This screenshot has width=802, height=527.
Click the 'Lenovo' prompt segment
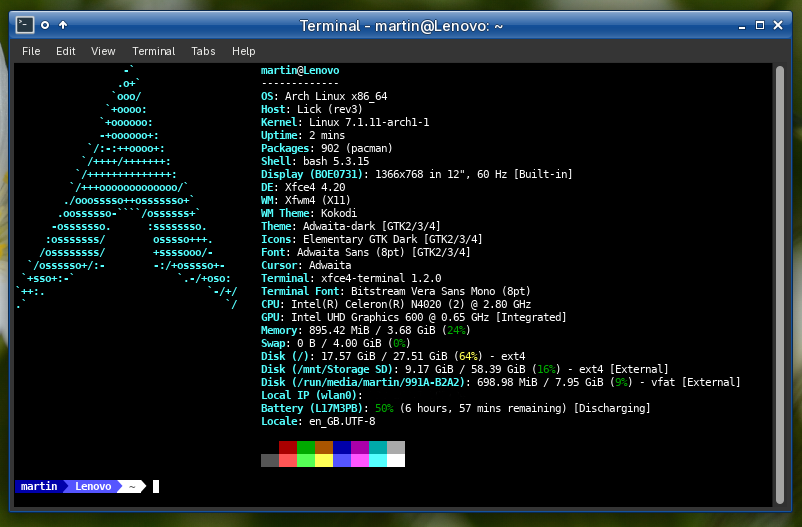tap(93, 486)
